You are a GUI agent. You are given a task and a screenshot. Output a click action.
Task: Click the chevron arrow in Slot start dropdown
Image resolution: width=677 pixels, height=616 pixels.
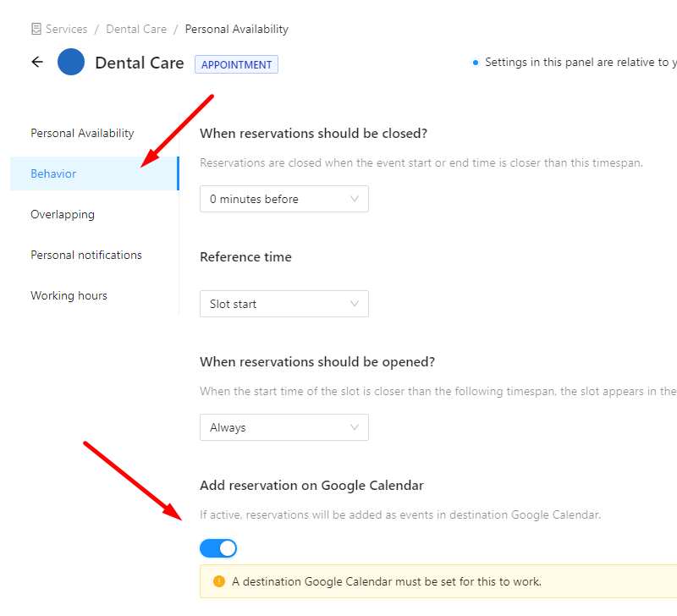tap(355, 304)
